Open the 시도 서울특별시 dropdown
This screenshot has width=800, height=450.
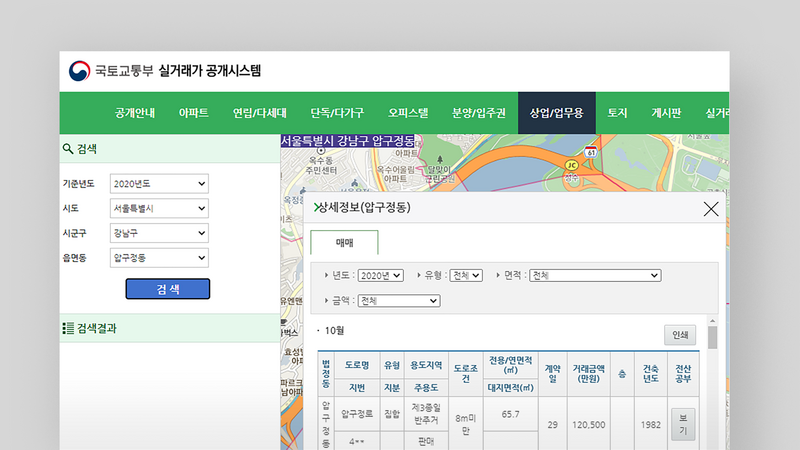coord(160,209)
